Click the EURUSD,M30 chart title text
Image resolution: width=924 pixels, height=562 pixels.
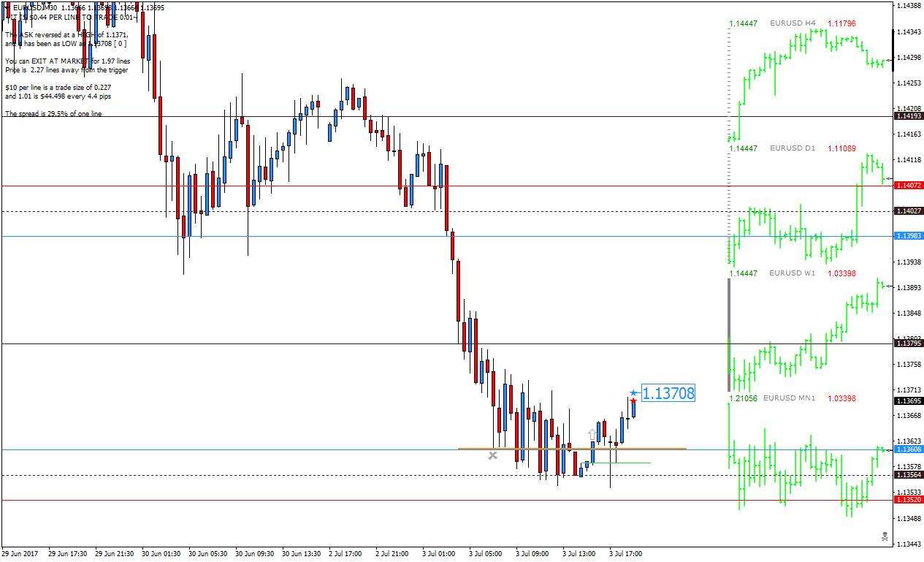point(35,8)
